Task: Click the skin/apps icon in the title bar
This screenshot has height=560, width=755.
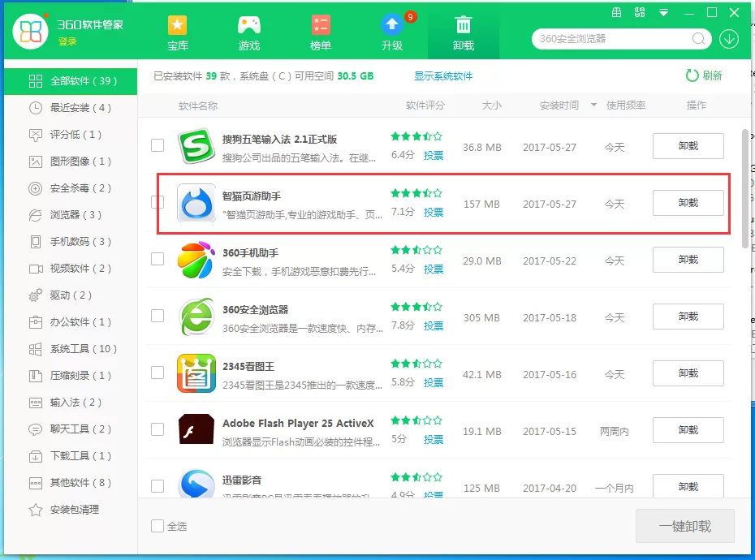Action: click(640, 12)
